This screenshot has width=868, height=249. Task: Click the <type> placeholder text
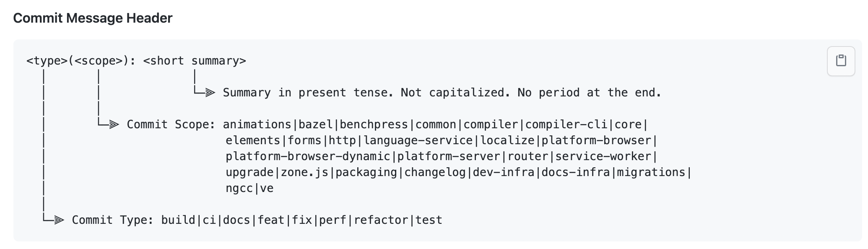point(47,61)
